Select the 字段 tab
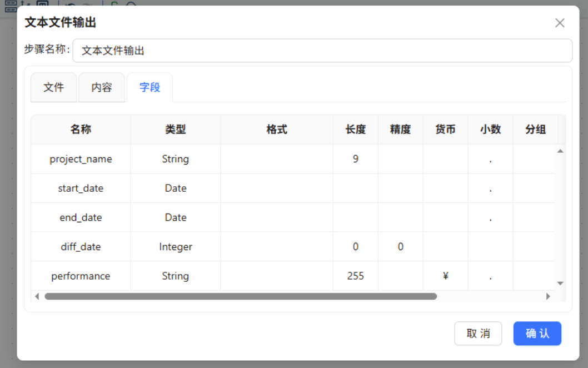The width and height of the screenshot is (588, 368). tap(150, 87)
